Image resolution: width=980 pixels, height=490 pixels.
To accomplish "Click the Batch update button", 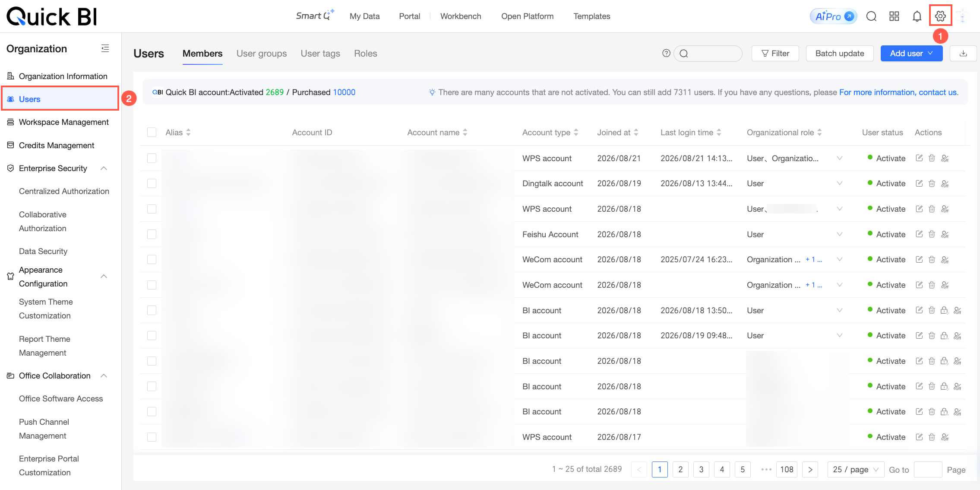I will 840,53.
